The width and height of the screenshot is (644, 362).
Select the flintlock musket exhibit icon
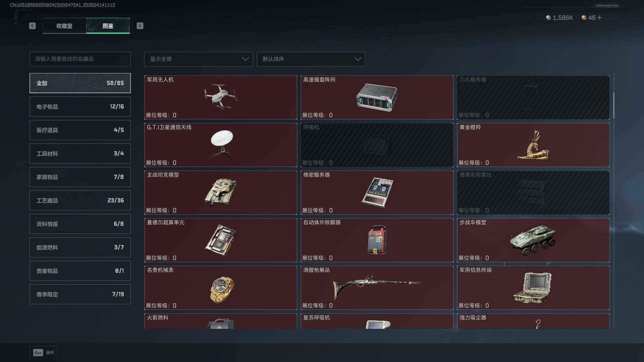376,287
